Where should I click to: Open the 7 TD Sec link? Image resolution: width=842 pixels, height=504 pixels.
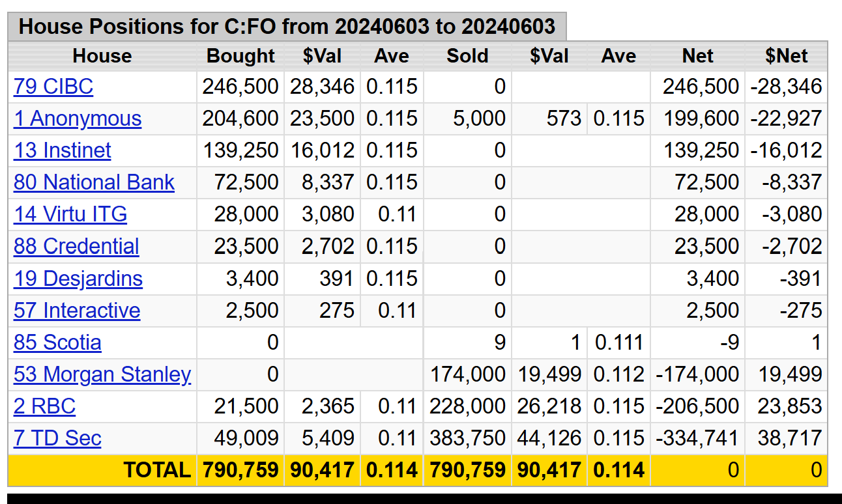pyautogui.click(x=57, y=438)
